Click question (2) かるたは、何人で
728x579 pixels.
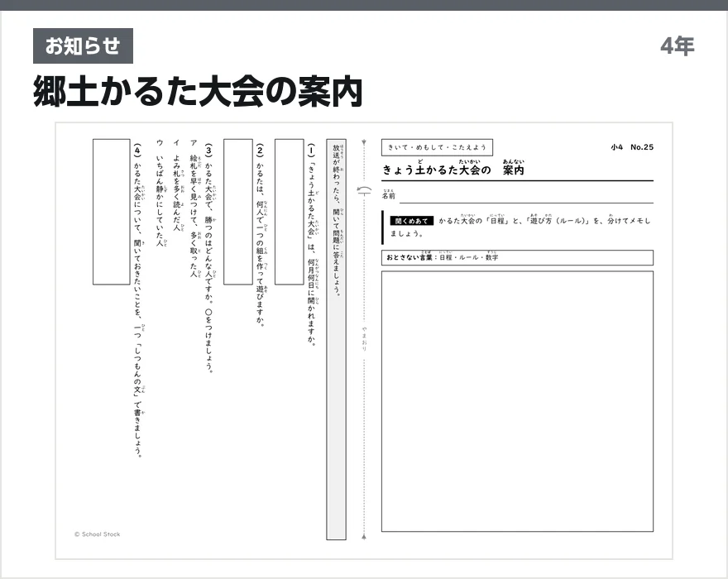click(260, 235)
